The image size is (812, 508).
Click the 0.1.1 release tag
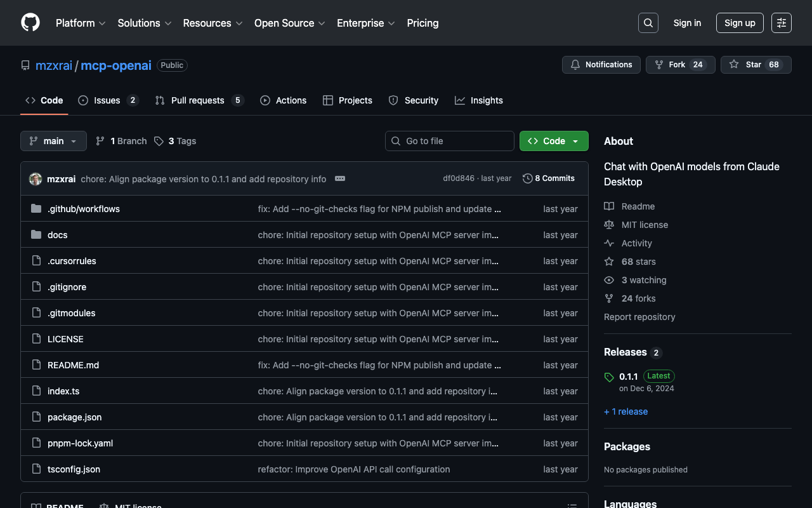click(628, 376)
